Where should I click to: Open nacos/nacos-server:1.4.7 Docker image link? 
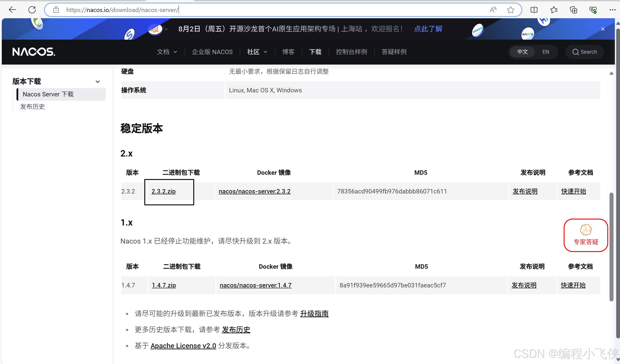point(255,285)
